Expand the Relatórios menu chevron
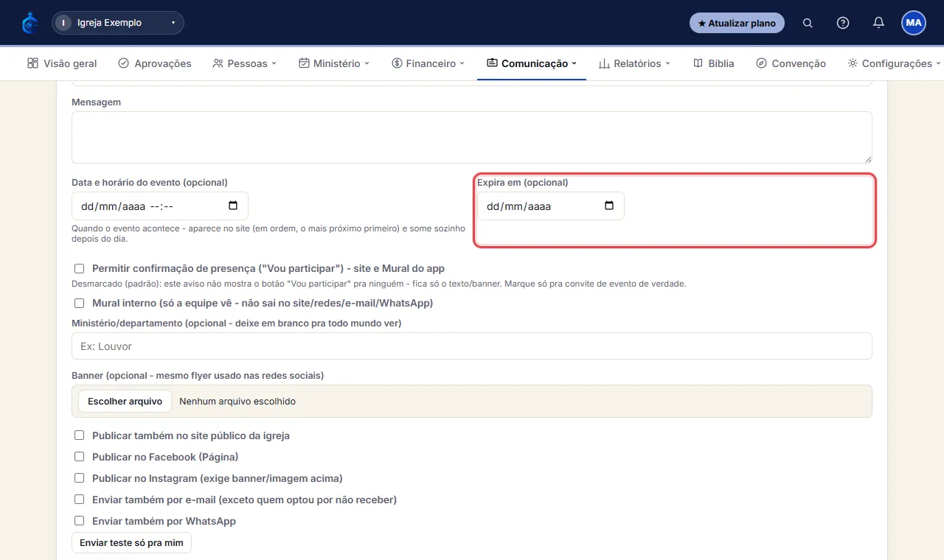Image resolution: width=944 pixels, height=560 pixels. tap(668, 63)
